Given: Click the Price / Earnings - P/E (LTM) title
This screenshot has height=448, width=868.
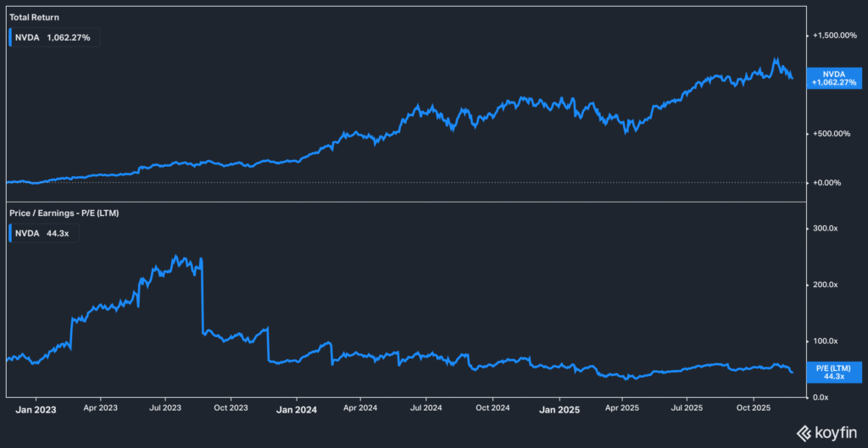Looking at the screenshot, I should (x=64, y=213).
